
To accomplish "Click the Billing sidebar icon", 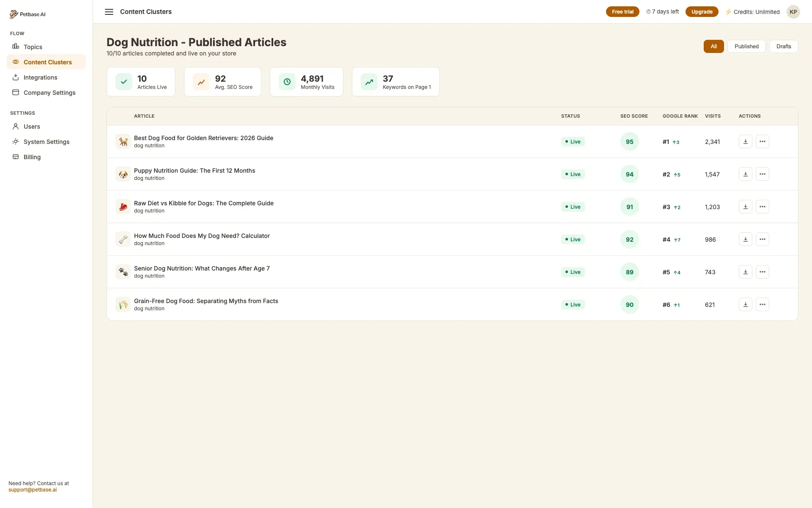I will 16,157.
